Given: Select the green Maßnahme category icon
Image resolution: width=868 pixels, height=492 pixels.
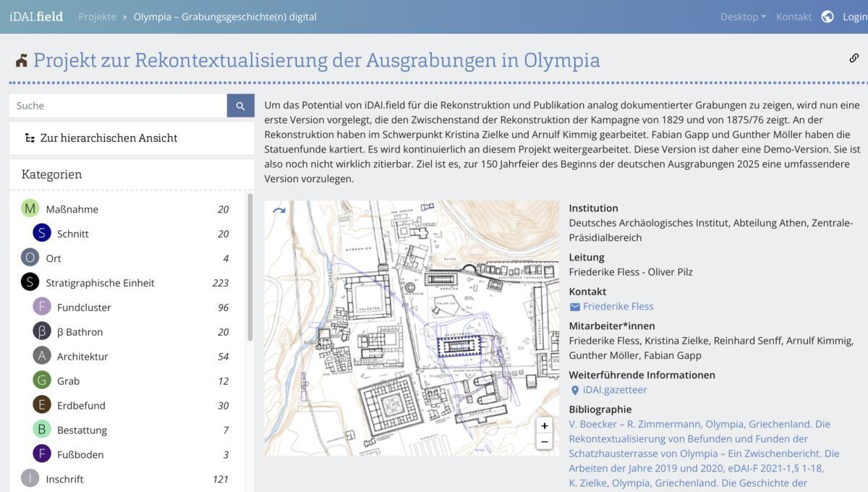Looking at the screenshot, I should point(30,209).
